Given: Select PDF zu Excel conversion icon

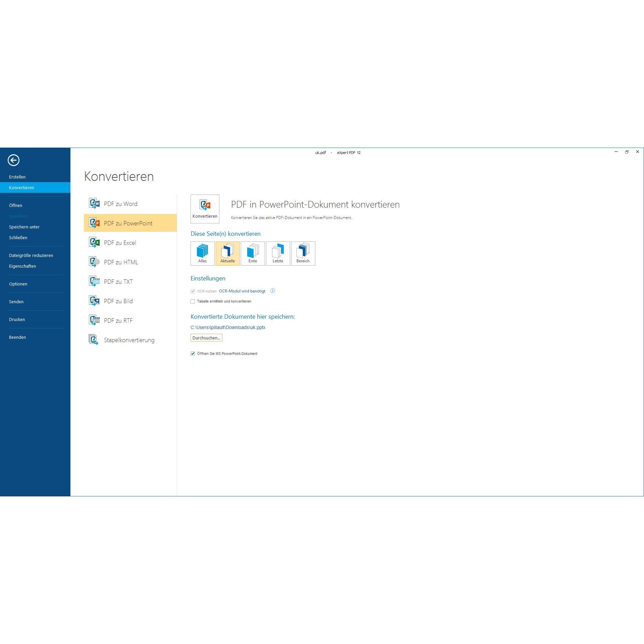Looking at the screenshot, I should tap(94, 243).
